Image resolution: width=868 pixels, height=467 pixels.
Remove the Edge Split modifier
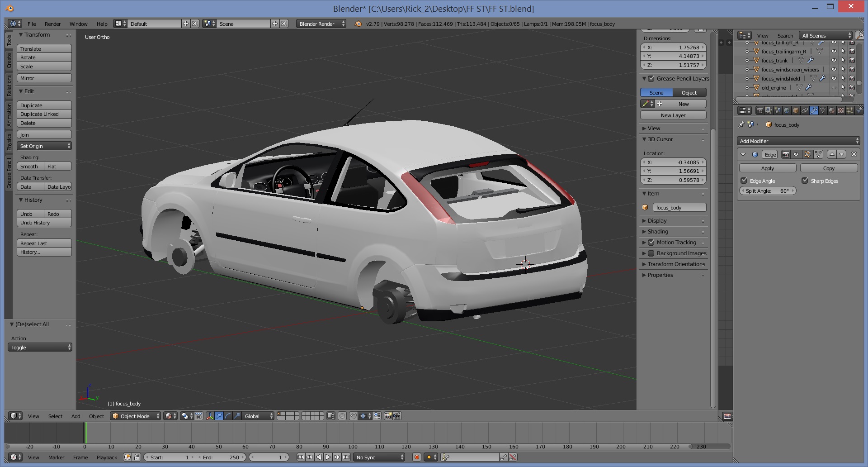854,154
